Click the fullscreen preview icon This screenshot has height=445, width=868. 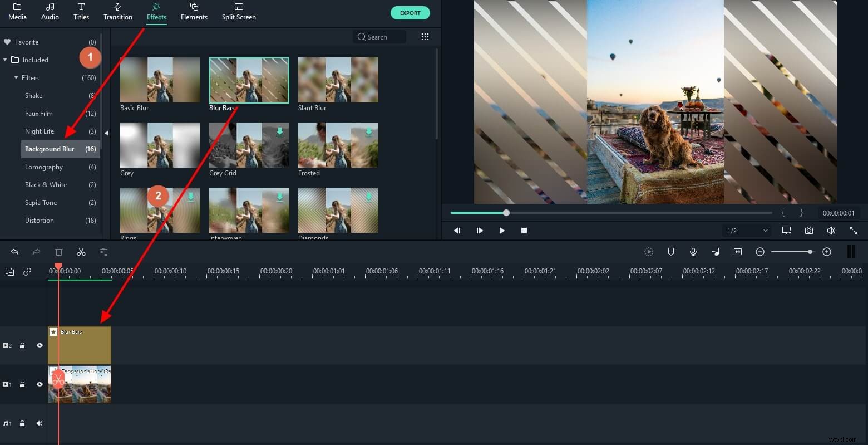854,230
